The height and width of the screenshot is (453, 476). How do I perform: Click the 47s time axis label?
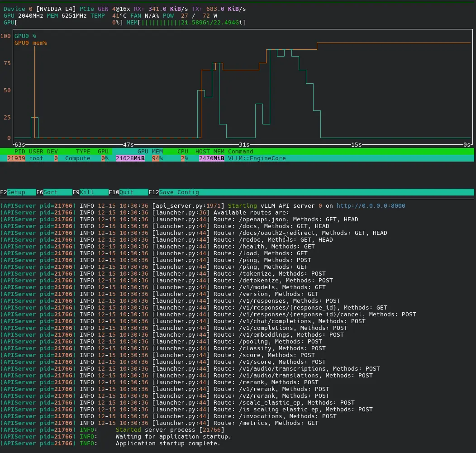coord(128,145)
